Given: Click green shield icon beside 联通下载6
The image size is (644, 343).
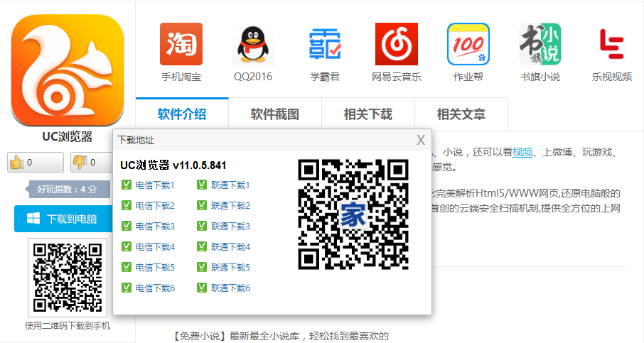Looking at the screenshot, I should 202,288.
